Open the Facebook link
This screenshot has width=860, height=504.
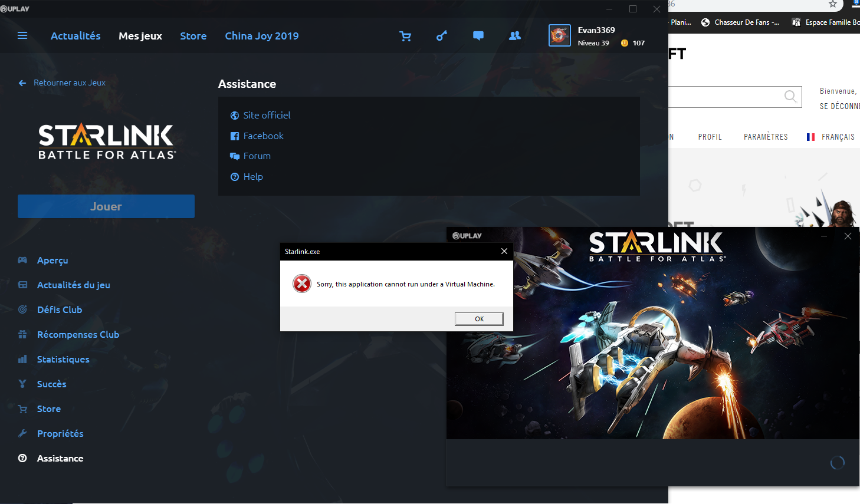[x=264, y=136]
